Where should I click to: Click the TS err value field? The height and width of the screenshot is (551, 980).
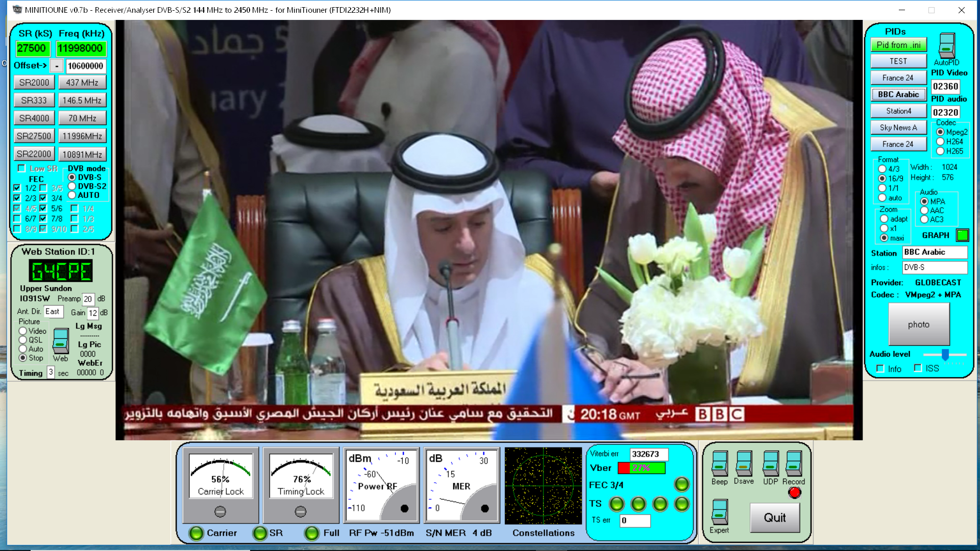634,520
